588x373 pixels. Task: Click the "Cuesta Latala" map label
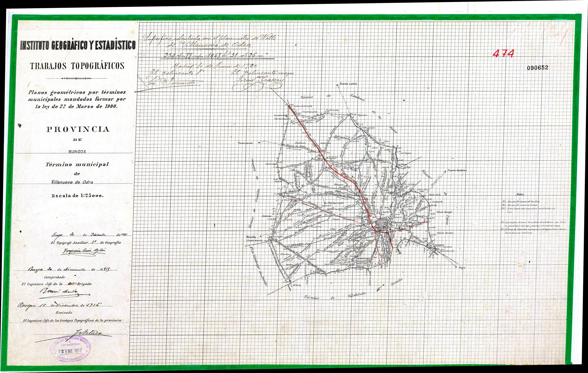(x=348, y=84)
